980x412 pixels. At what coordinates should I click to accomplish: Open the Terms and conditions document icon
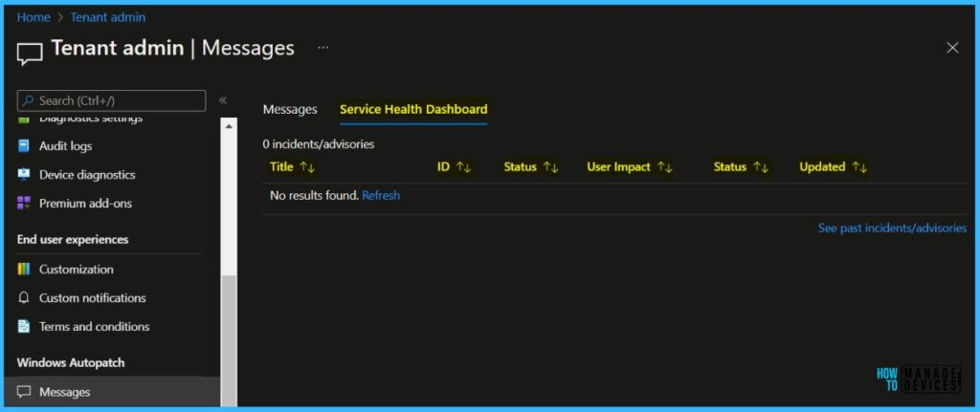[24, 327]
